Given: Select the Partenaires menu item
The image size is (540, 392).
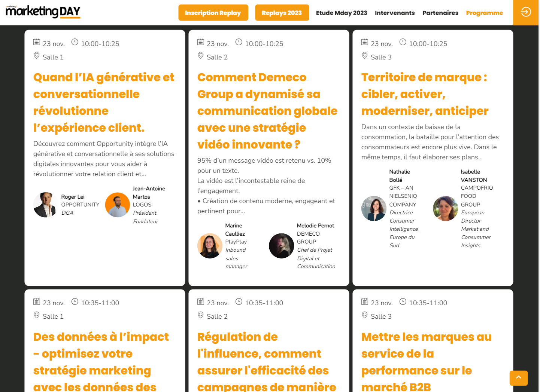Looking at the screenshot, I should [x=440, y=13].
